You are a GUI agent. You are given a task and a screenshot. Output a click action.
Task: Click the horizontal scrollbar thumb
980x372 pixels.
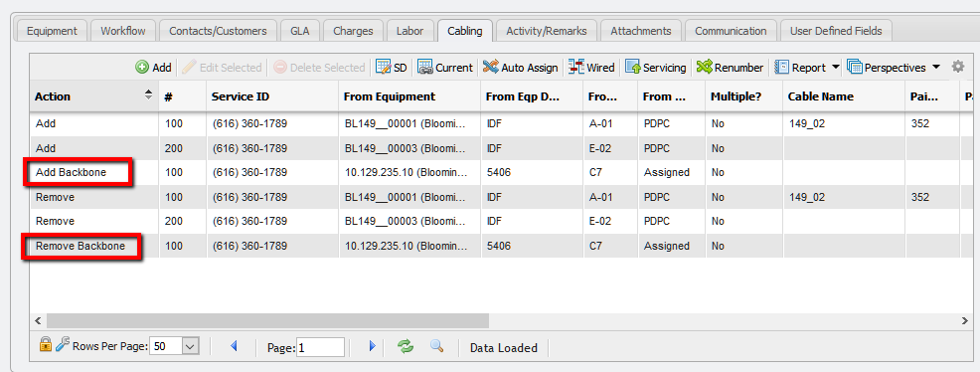[x=267, y=320]
